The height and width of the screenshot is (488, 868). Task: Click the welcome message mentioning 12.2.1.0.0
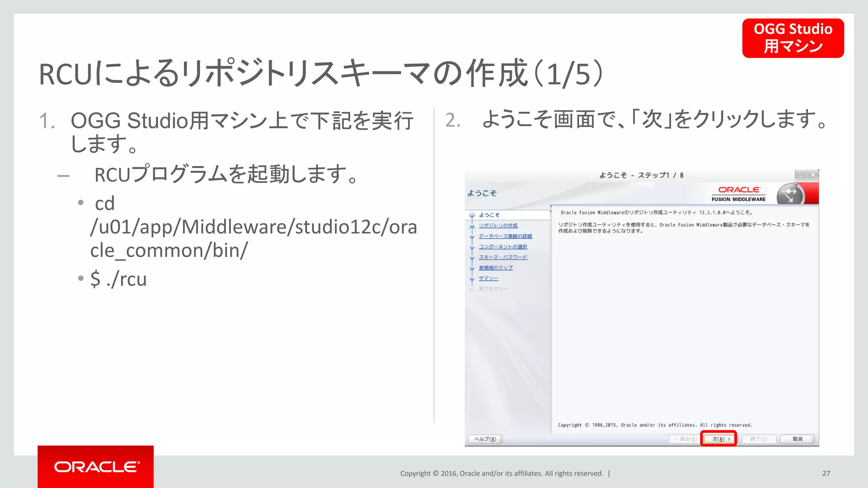(x=657, y=213)
